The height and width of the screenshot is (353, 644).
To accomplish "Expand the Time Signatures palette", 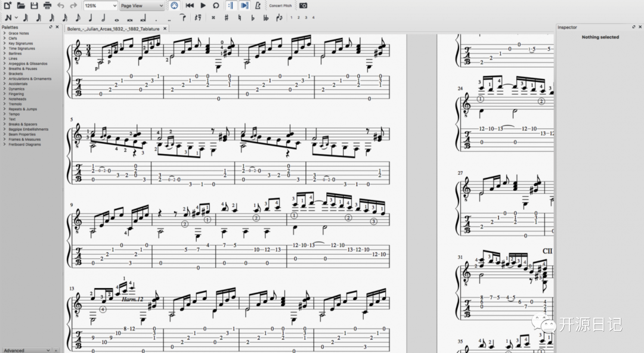I will click(5, 48).
